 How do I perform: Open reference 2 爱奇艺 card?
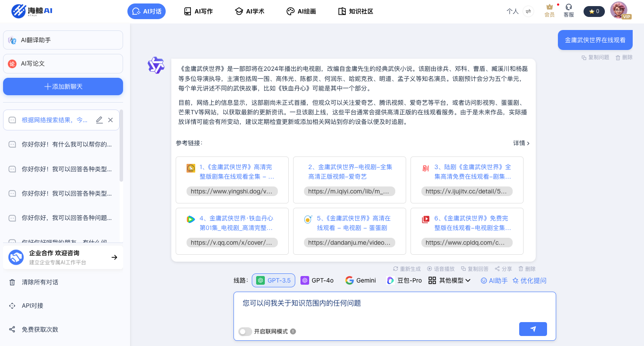click(350, 180)
